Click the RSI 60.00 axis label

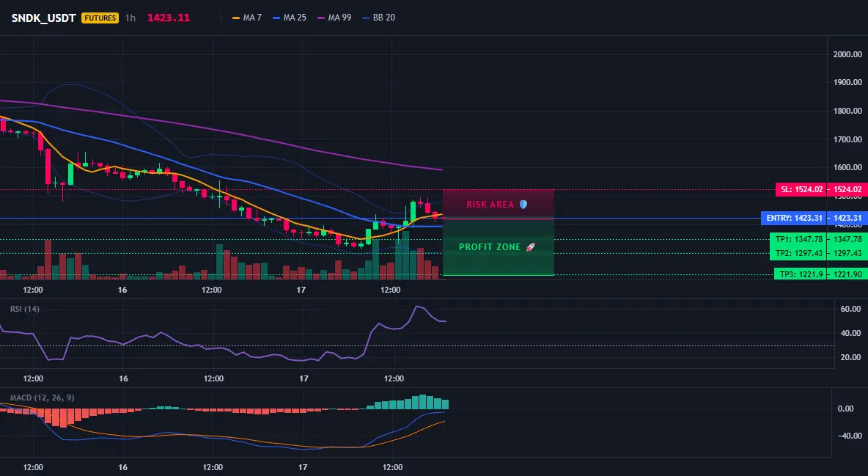pyautogui.click(x=851, y=309)
